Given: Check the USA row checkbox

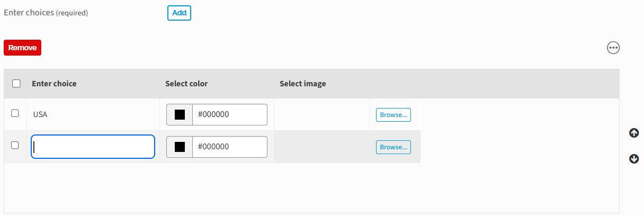Looking at the screenshot, I should pyautogui.click(x=15, y=113).
